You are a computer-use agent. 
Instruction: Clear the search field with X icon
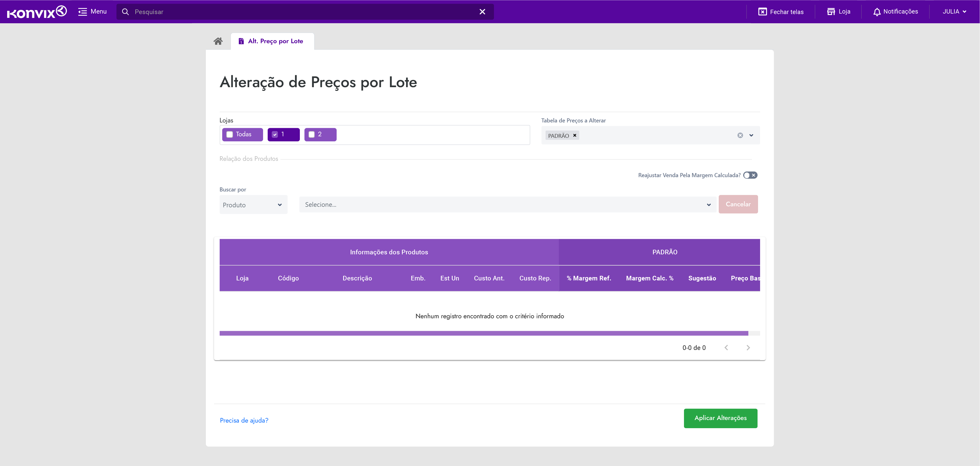(482, 12)
